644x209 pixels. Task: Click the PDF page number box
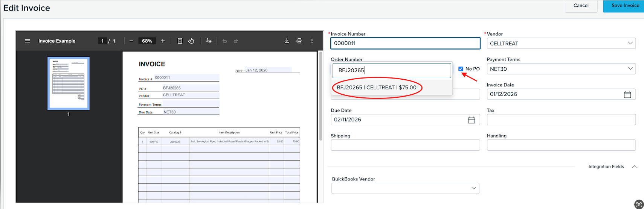[x=102, y=41]
